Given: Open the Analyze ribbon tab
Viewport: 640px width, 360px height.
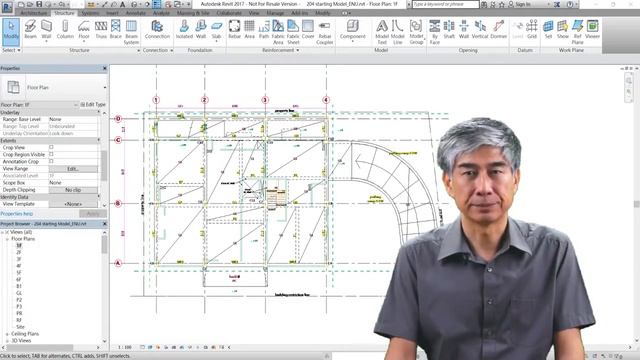Looking at the screenshot, I should coord(161,13).
